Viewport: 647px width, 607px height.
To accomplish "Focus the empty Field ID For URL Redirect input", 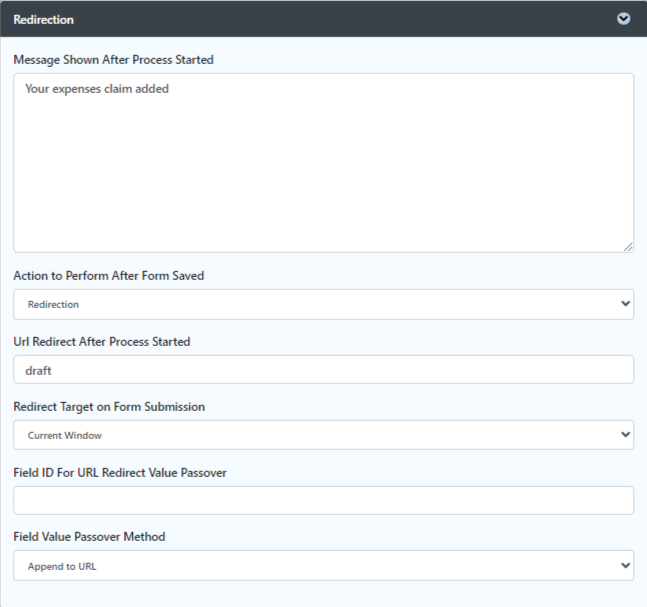I will click(324, 500).
